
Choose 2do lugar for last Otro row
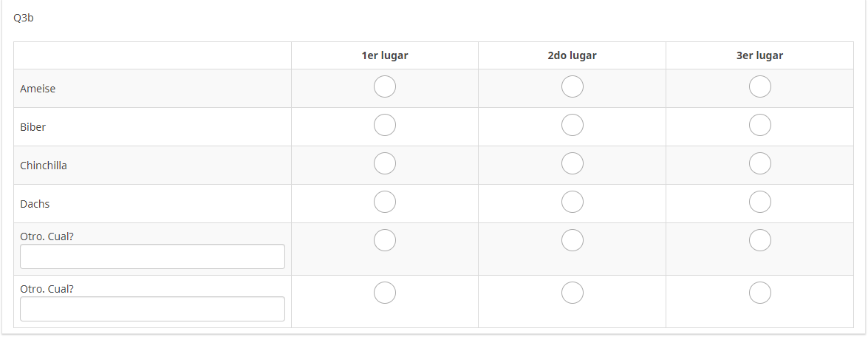pyautogui.click(x=573, y=293)
